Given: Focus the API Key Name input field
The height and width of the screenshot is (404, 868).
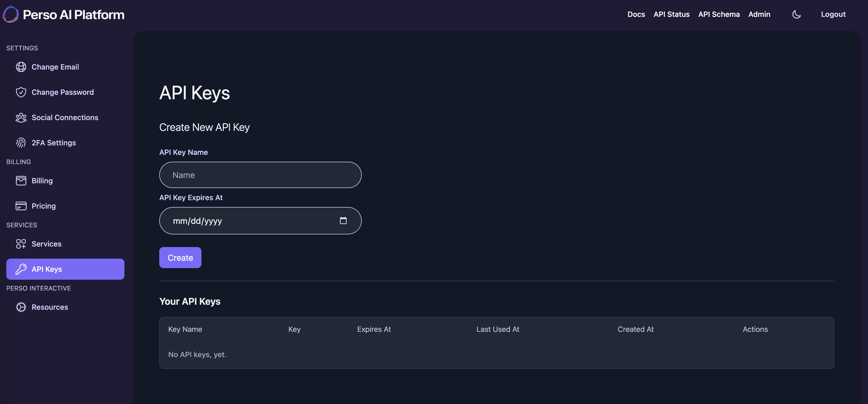Looking at the screenshot, I should pos(260,175).
